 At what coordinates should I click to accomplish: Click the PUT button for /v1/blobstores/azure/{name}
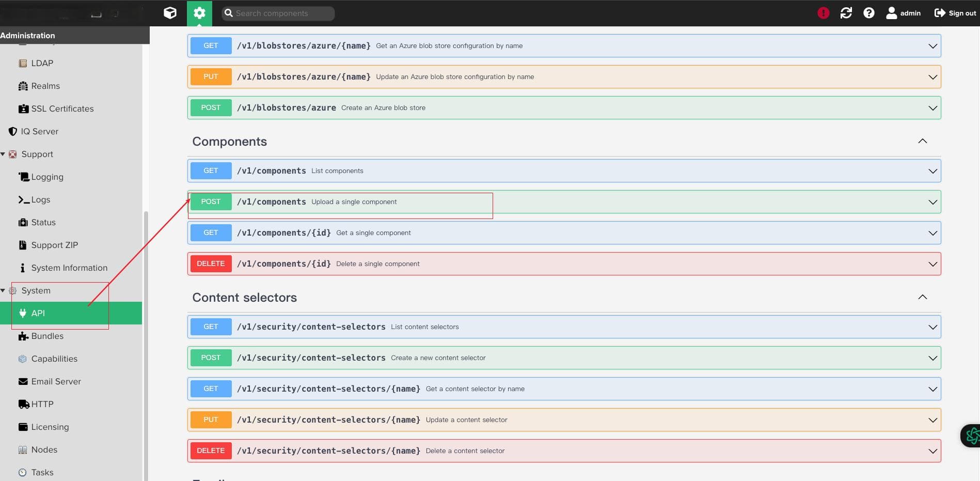[x=211, y=76]
